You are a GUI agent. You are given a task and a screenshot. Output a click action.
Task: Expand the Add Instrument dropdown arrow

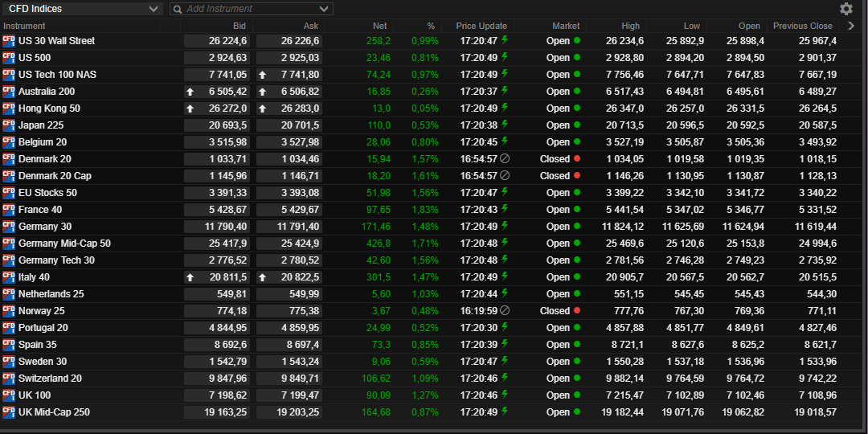tap(324, 9)
